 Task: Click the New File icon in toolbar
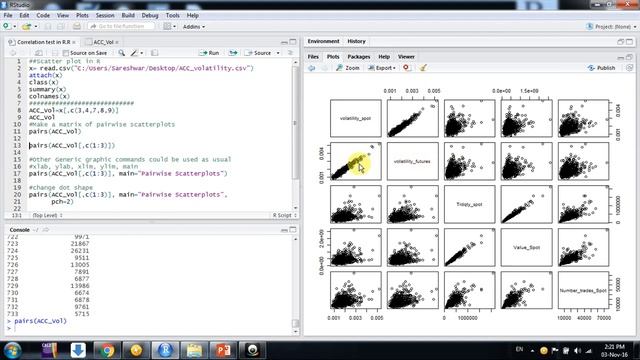point(7,26)
